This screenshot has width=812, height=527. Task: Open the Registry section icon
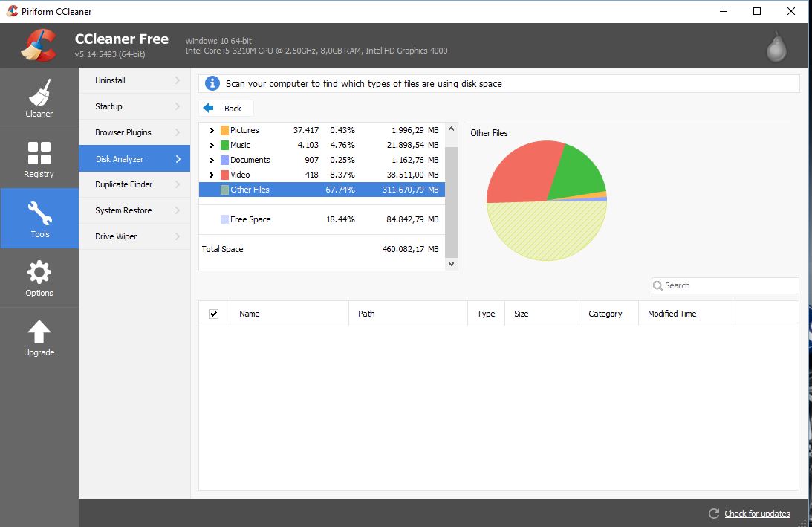click(x=39, y=153)
